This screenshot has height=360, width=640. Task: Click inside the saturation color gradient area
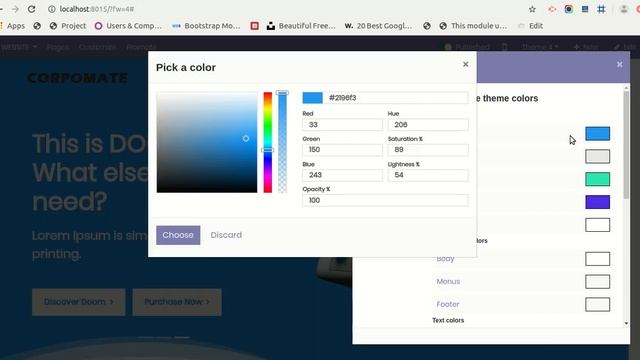tap(207, 142)
